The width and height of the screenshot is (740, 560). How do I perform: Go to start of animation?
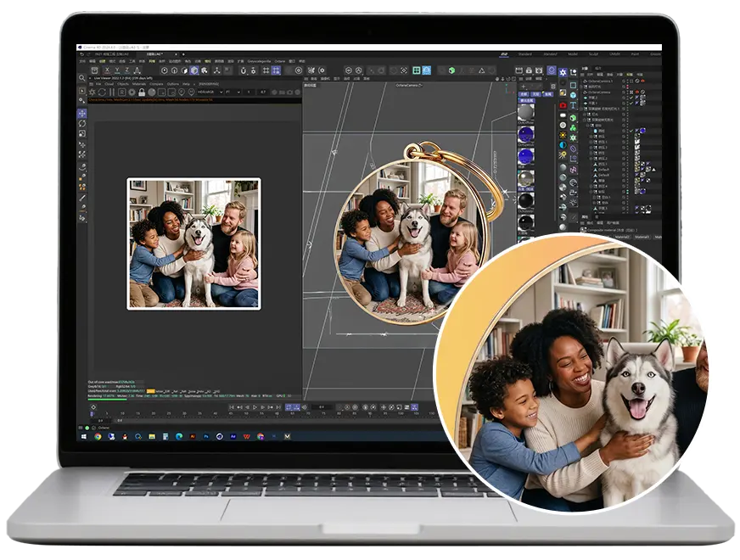[231, 407]
